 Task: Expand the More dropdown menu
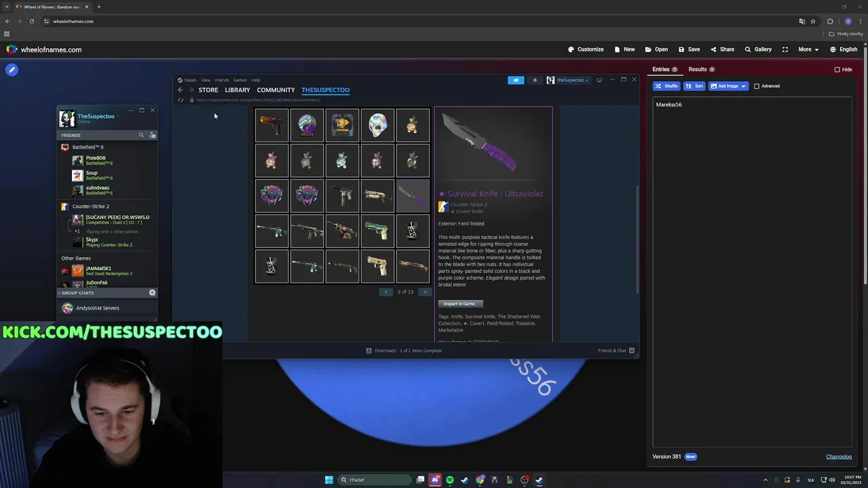[808, 49]
